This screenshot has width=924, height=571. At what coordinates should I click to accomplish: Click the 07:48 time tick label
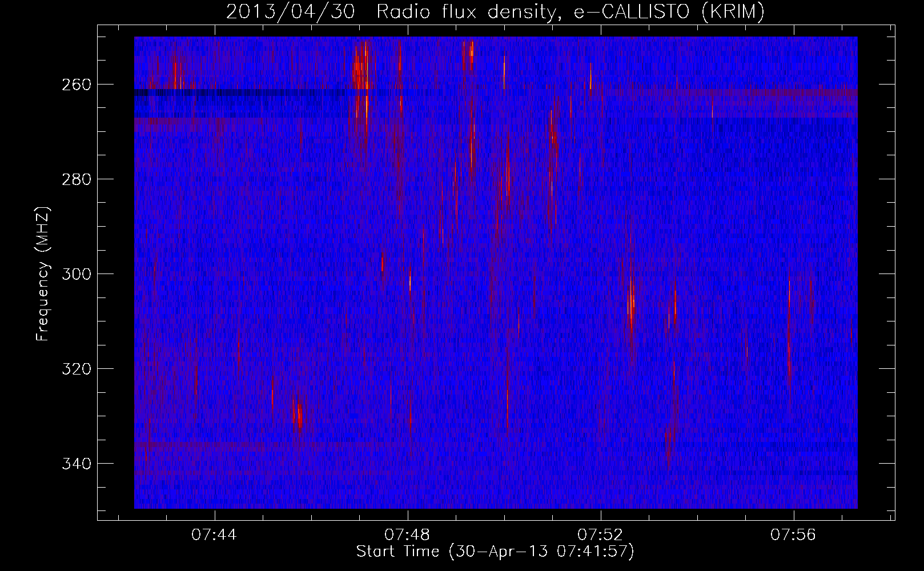pyautogui.click(x=407, y=535)
